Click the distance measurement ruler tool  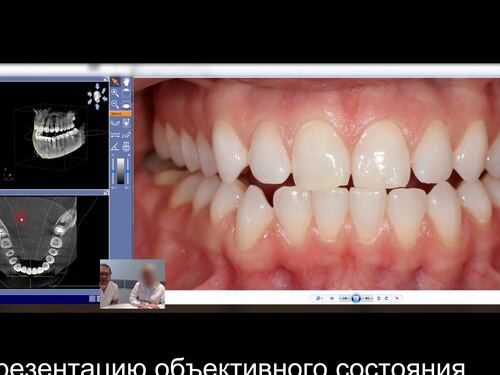pyautogui.click(x=115, y=135)
